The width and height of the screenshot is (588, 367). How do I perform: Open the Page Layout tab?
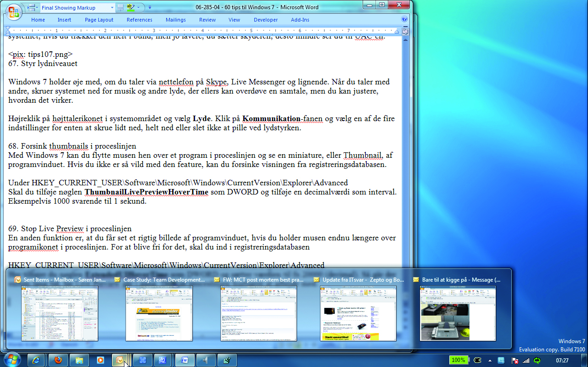(99, 20)
